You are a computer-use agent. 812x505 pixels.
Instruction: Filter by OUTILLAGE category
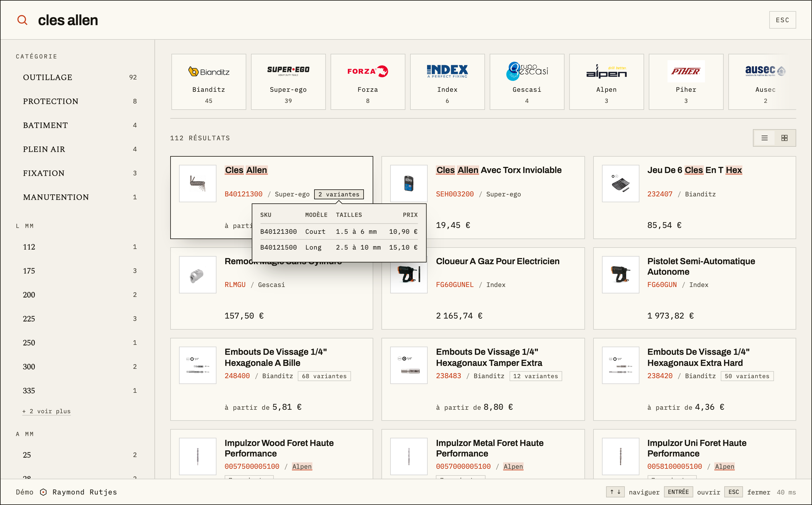tap(80, 77)
